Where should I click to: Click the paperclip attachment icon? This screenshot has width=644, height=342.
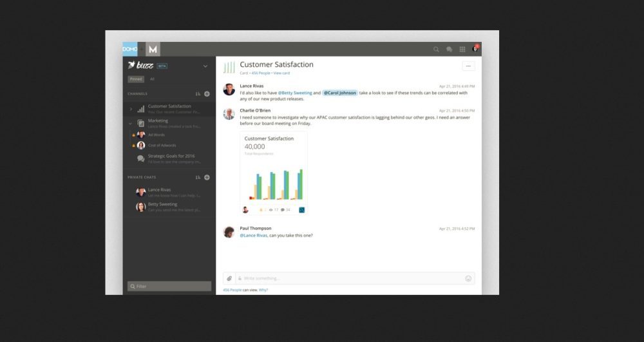(229, 278)
